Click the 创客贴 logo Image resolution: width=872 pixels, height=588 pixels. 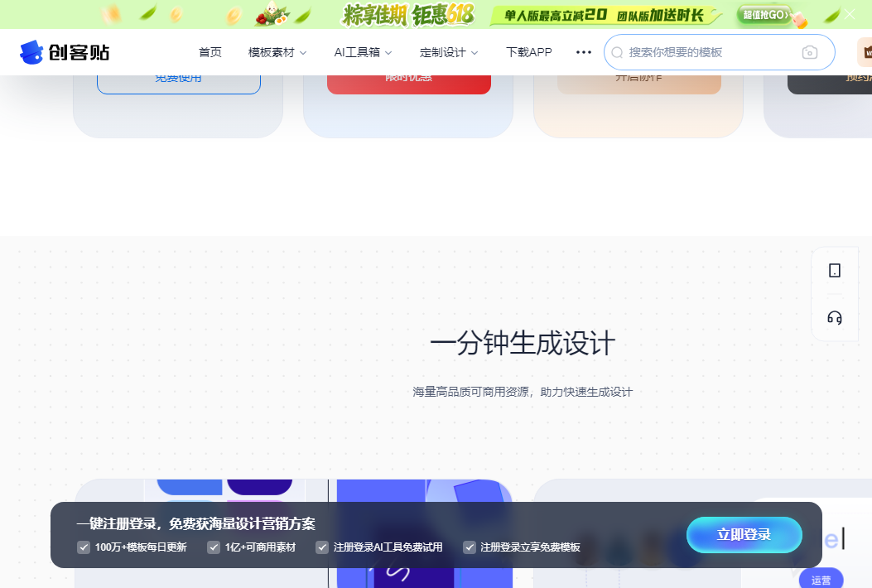point(65,52)
